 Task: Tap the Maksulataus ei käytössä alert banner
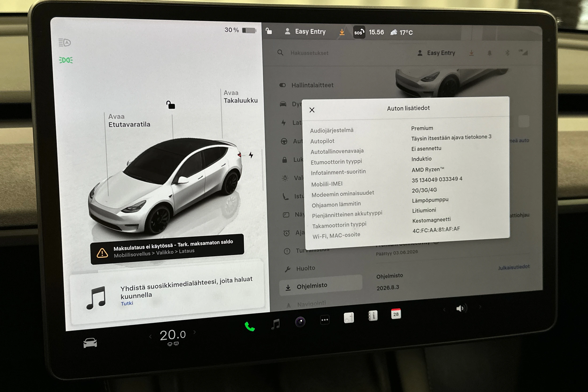(167, 249)
